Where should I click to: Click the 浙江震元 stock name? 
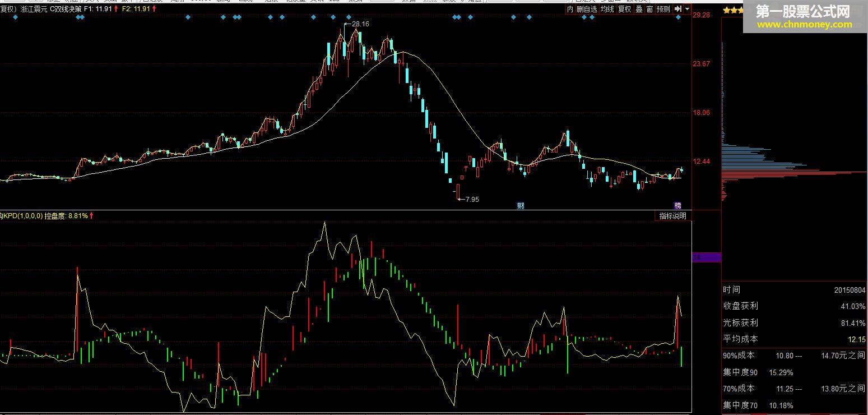(34, 9)
